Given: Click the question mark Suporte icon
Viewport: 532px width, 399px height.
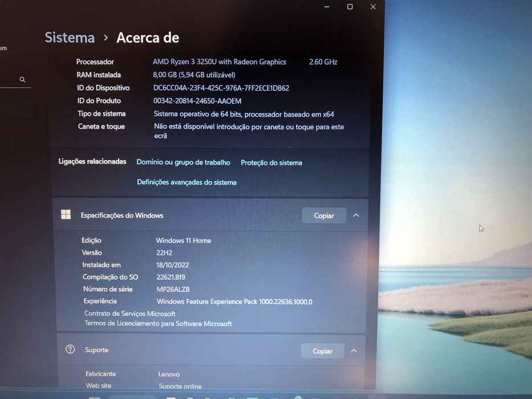Looking at the screenshot, I should tap(70, 349).
